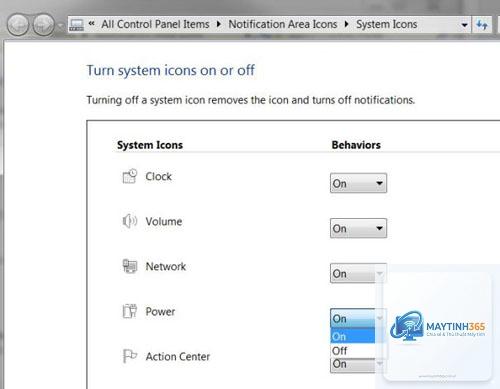Open the Volume behavior dropdown
This screenshot has height=389, width=500.
358,228
